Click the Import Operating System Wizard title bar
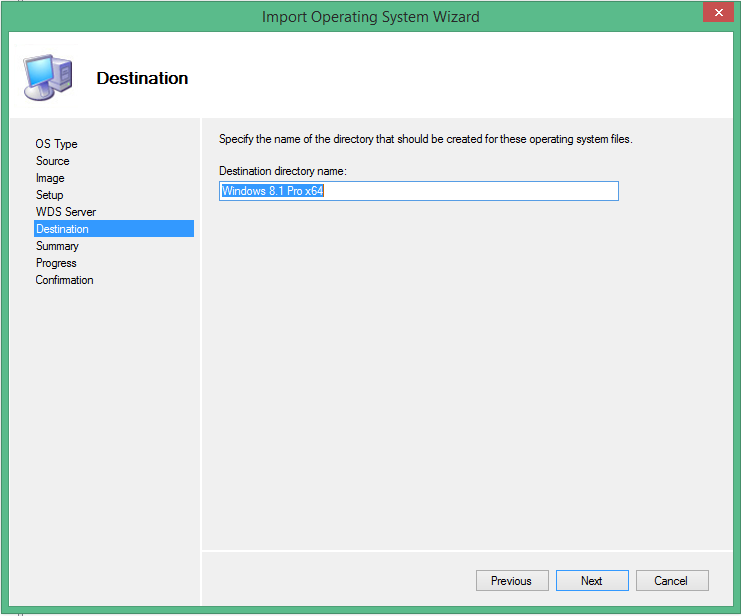The width and height of the screenshot is (741, 616). (370, 17)
